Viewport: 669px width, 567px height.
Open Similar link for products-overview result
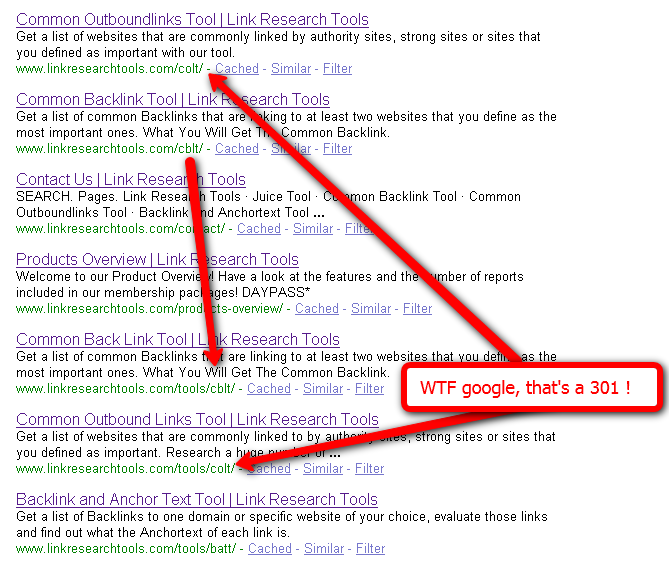[371, 308]
